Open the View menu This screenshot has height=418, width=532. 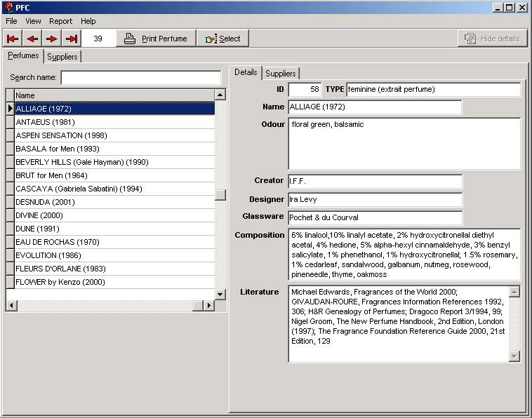coord(33,21)
